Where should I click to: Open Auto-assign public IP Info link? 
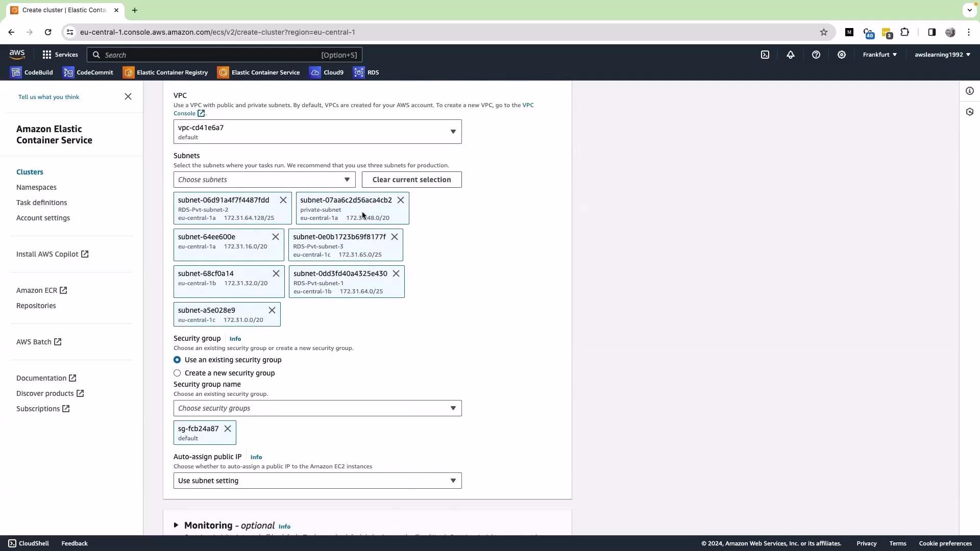coord(256,457)
